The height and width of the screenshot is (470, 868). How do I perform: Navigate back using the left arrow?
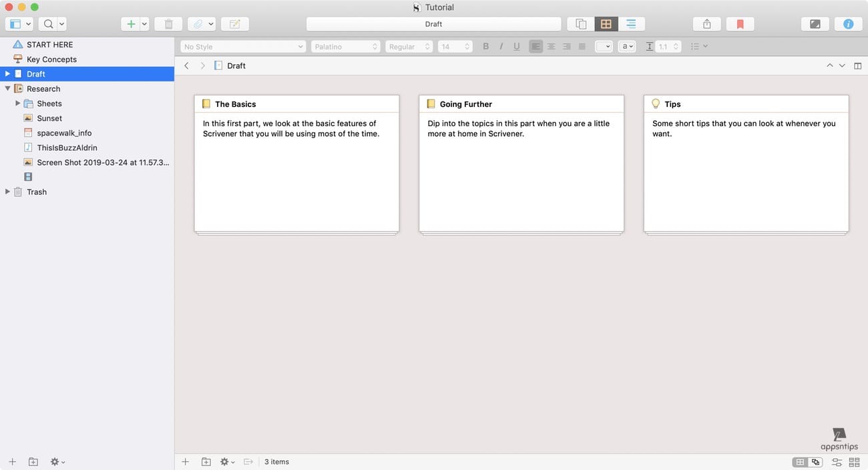point(186,65)
